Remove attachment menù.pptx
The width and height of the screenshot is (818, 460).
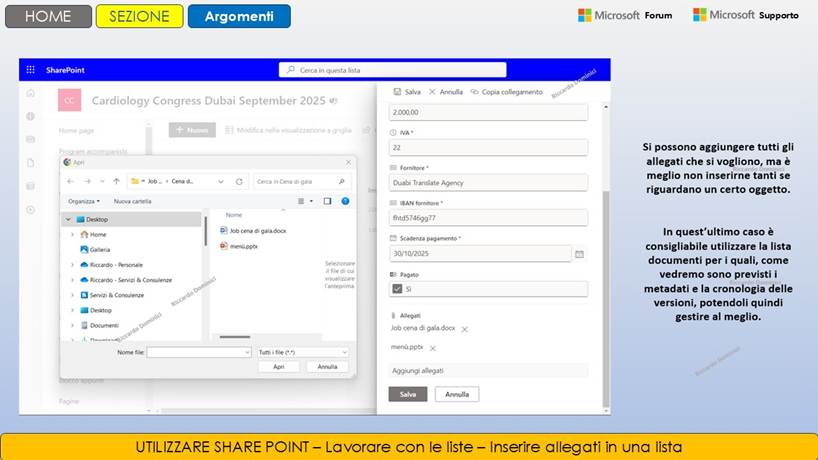[432, 348]
